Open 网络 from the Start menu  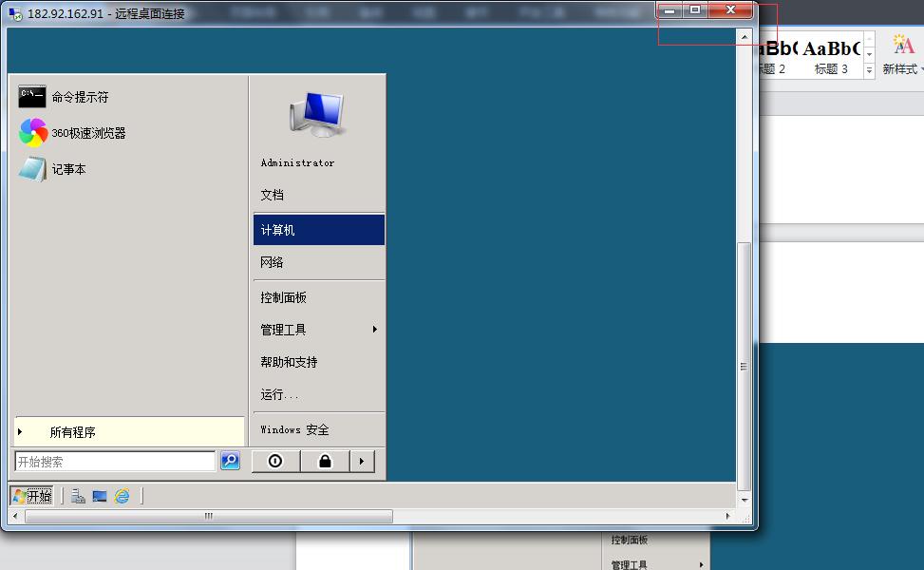click(319, 262)
